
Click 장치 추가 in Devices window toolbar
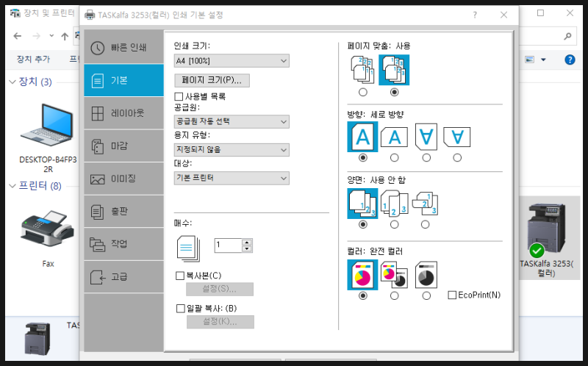click(x=33, y=60)
